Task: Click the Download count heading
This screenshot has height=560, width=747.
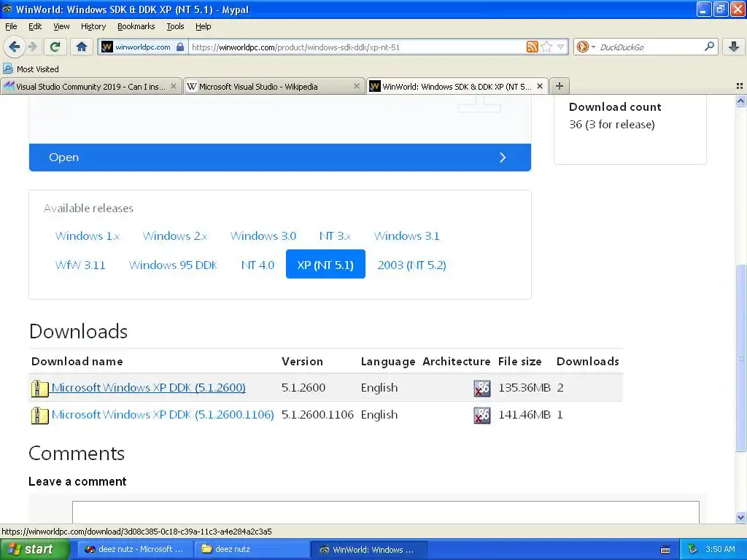Action: pos(615,106)
